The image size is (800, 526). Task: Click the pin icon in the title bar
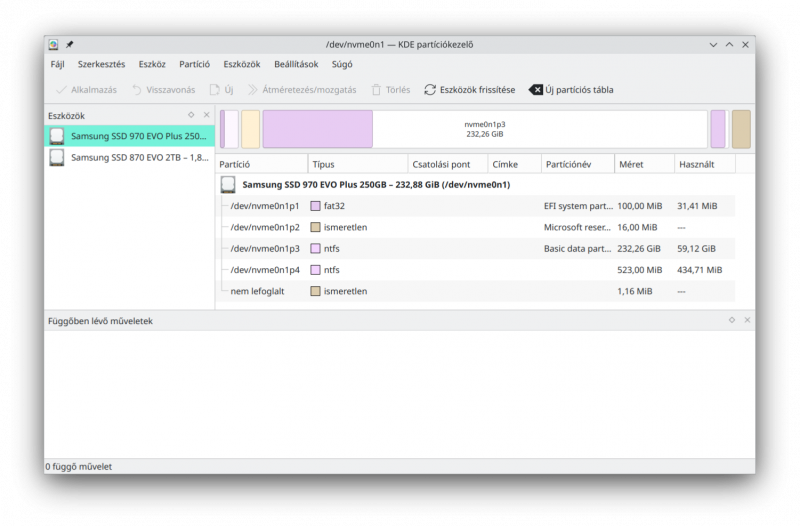point(69,45)
